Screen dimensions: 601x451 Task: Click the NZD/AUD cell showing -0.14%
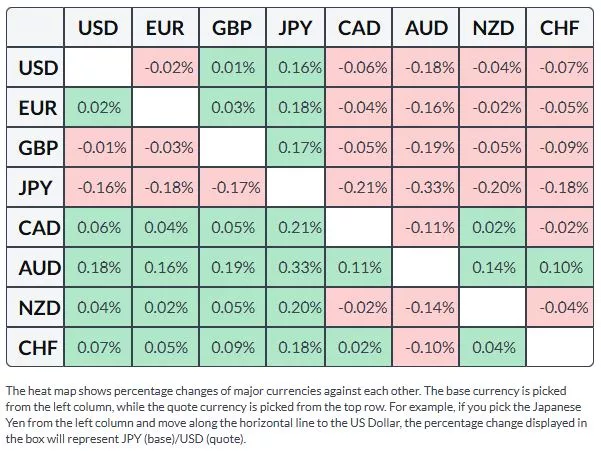point(427,307)
